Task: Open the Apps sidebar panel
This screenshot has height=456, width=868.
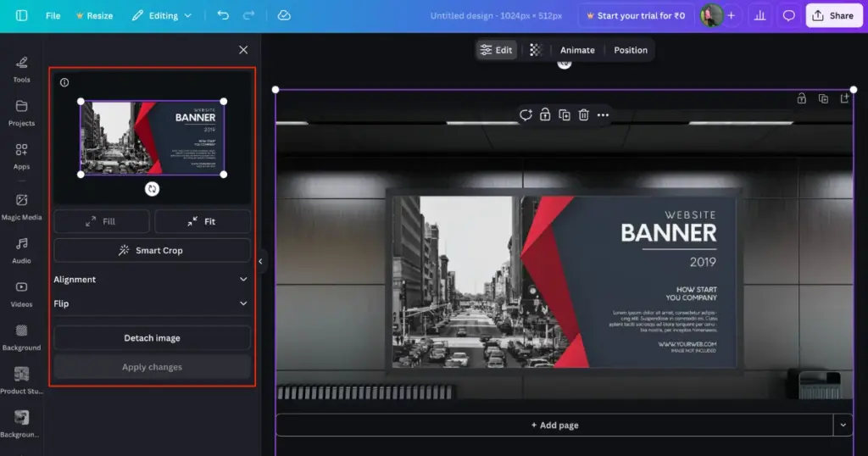Action: 21,150
